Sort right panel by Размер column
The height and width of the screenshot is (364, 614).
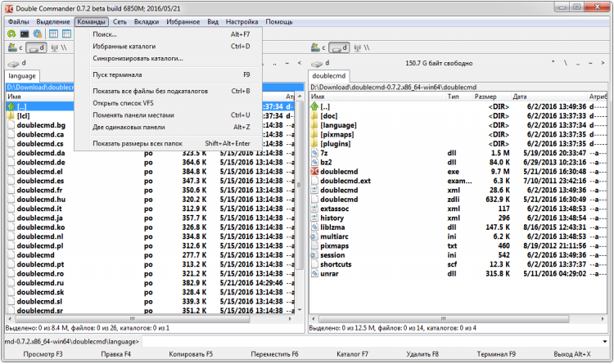(491, 97)
